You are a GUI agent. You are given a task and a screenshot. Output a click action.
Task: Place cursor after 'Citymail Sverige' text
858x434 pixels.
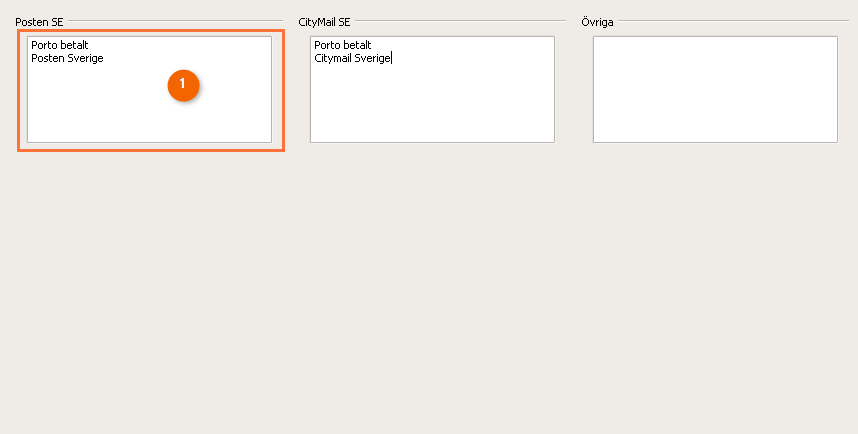392,58
